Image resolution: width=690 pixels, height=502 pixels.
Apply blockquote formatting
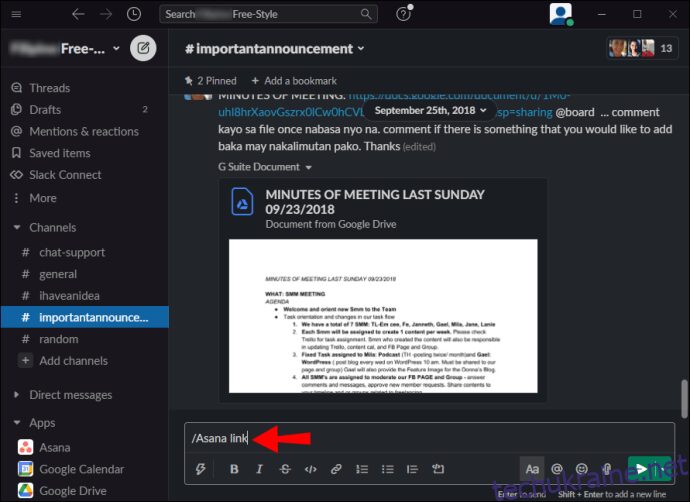[412, 469]
